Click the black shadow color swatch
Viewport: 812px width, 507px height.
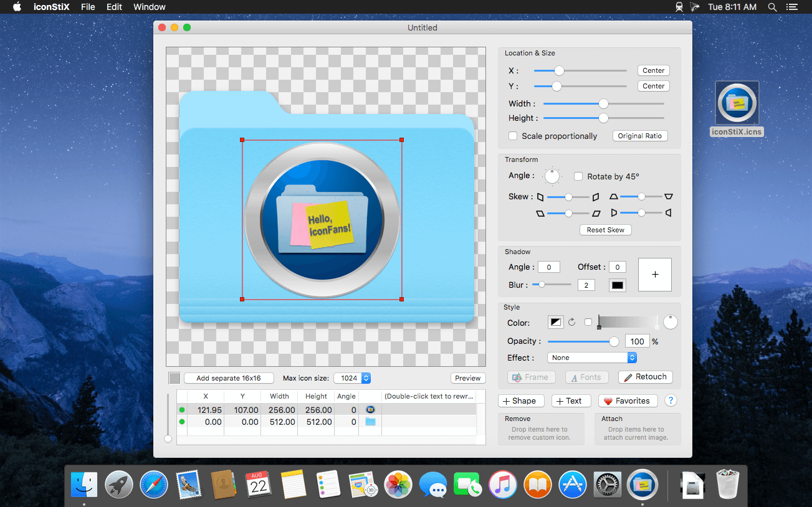point(617,285)
